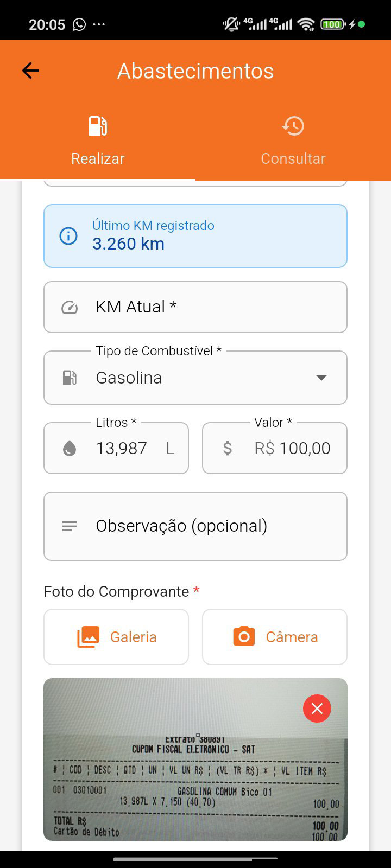Tap the history clock Consultar icon
The width and height of the screenshot is (391, 868).
click(293, 126)
